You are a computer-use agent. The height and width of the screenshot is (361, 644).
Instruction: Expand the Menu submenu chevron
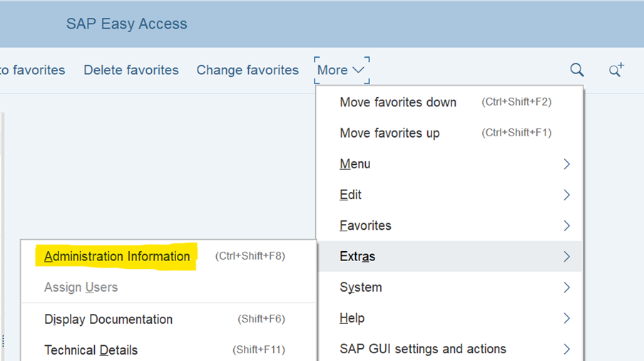566,164
